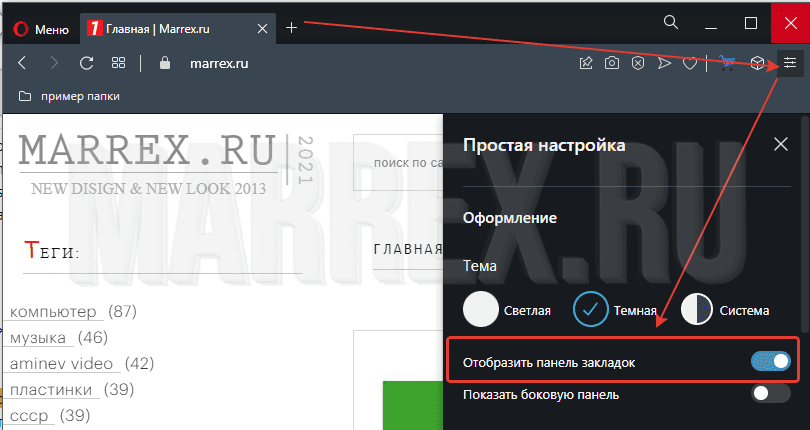This screenshot has width=810, height=430.
Task: Open the ad blocker shield icon
Action: (x=638, y=63)
